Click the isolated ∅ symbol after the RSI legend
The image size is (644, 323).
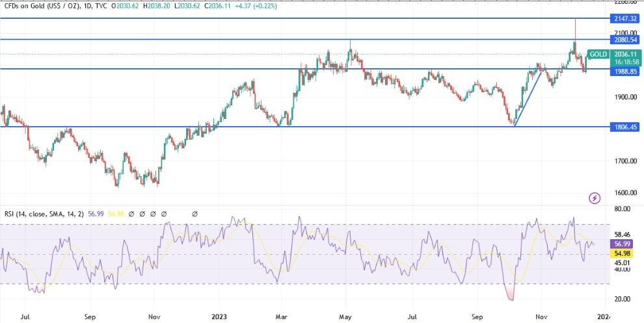pos(195,214)
